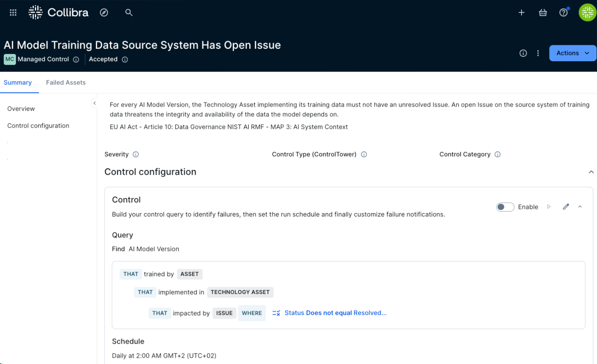The width and height of the screenshot is (597, 364).
Task: Click the EU AI Act Article 10 reference line
Action: [x=229, y=127]
